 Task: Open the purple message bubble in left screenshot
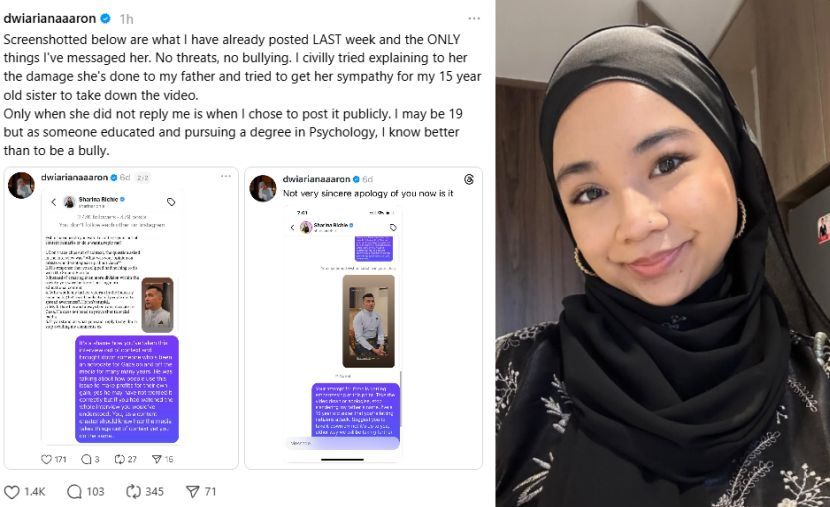tap(127, 389)
